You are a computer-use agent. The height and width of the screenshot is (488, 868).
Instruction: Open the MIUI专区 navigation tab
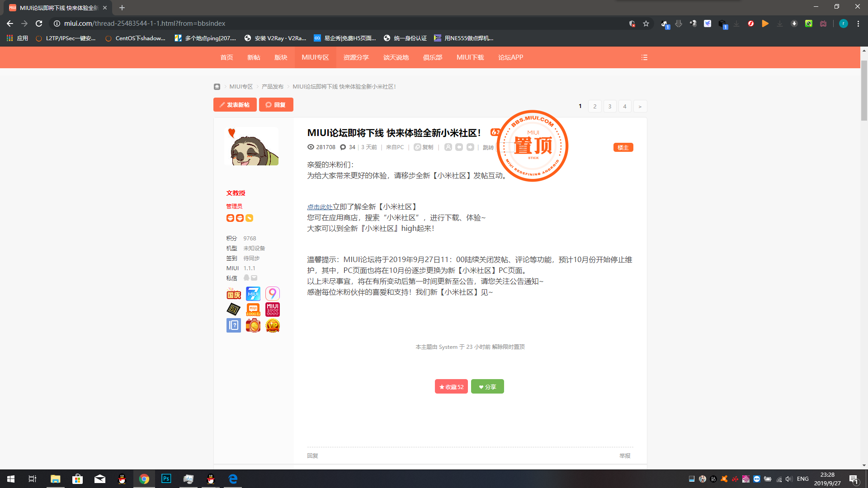tap(315, 57)
